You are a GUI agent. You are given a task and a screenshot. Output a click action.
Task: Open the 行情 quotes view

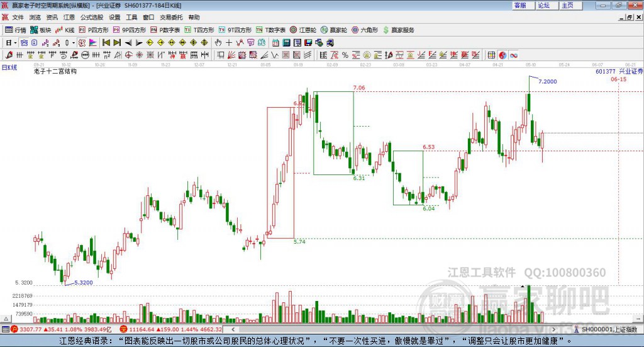click(x=15, y=30)
